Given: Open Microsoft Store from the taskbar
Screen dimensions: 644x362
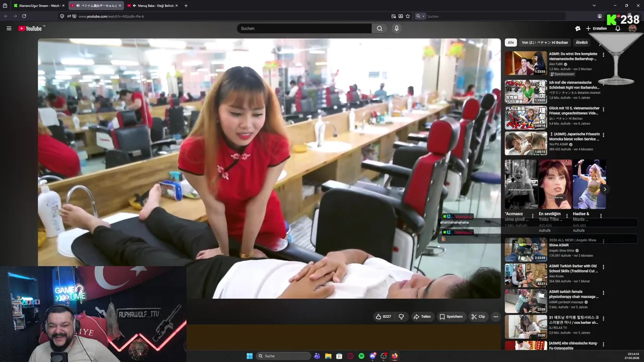Looking at the screenshot, I should click(339, 356).
